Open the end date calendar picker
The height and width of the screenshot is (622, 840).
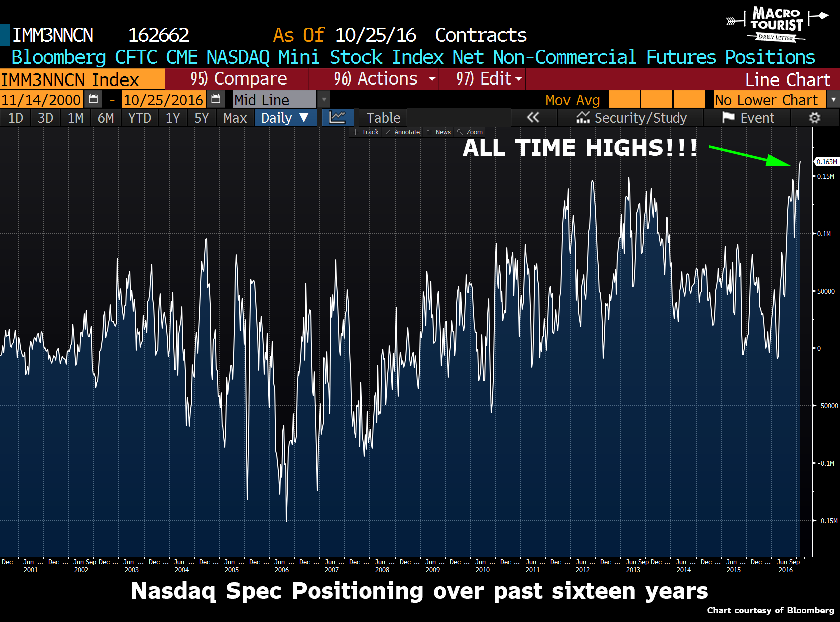[216, 99]
